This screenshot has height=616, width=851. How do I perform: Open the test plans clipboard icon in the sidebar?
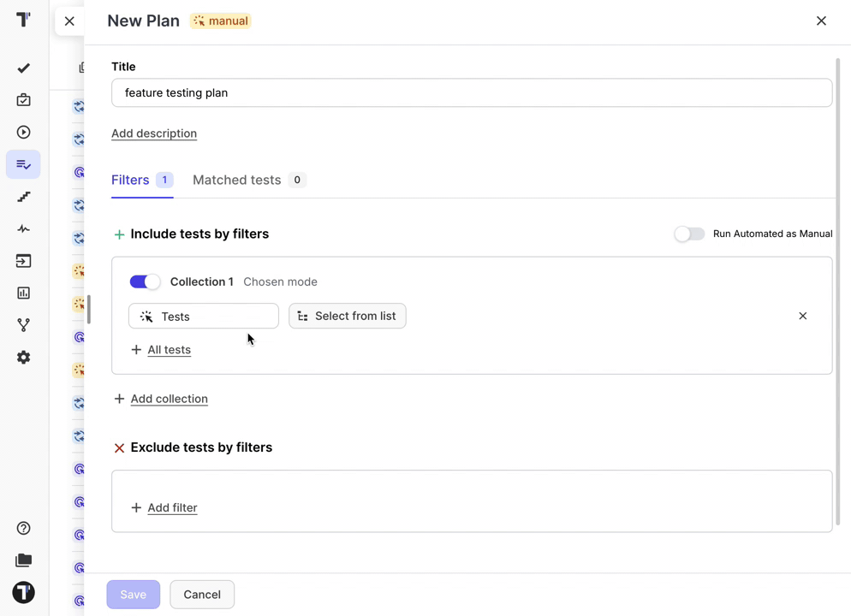[x=23, y=100]
